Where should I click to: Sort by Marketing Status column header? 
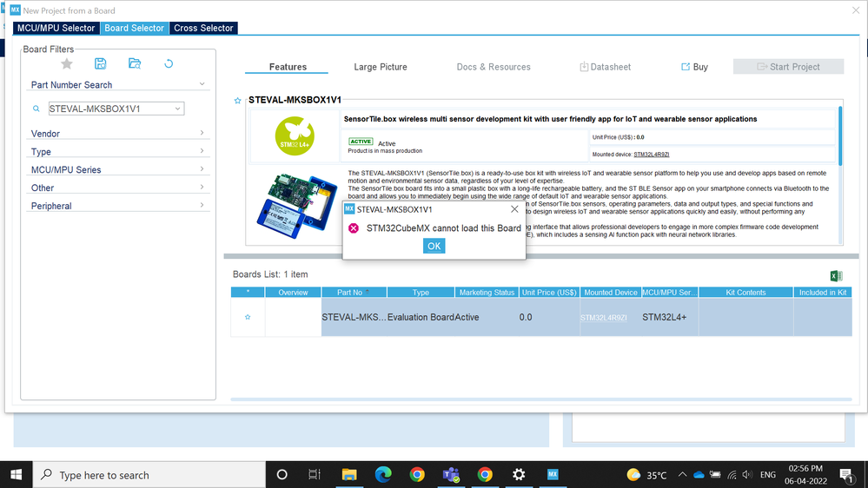pyautogui.click(x=487, y=292)
